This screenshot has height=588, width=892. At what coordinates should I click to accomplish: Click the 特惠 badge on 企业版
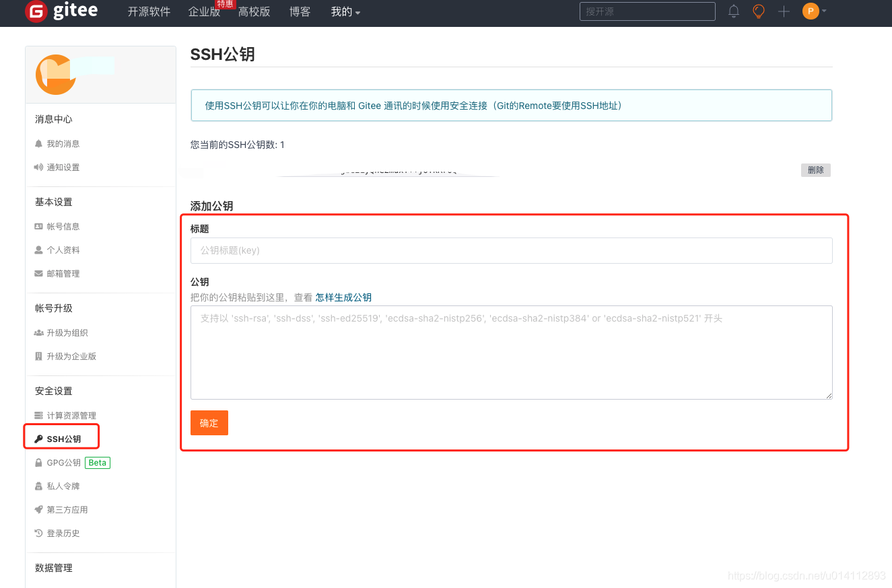225,4
